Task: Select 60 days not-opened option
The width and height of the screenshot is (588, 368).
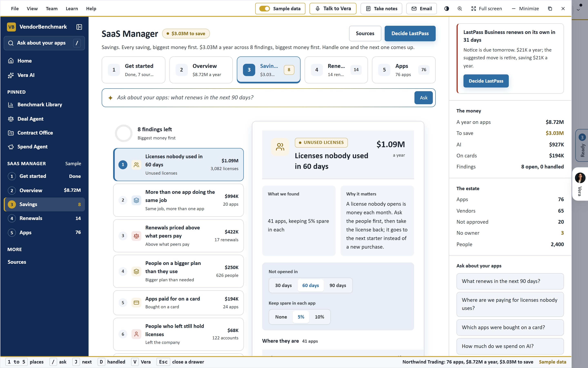Action: [x=311, y=285]
